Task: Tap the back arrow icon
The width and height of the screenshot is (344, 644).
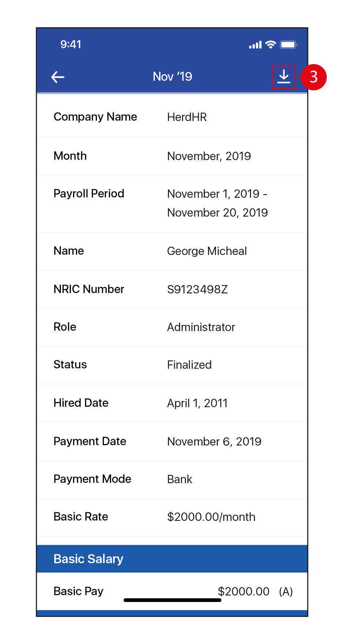Action: (x=58, y=77)
